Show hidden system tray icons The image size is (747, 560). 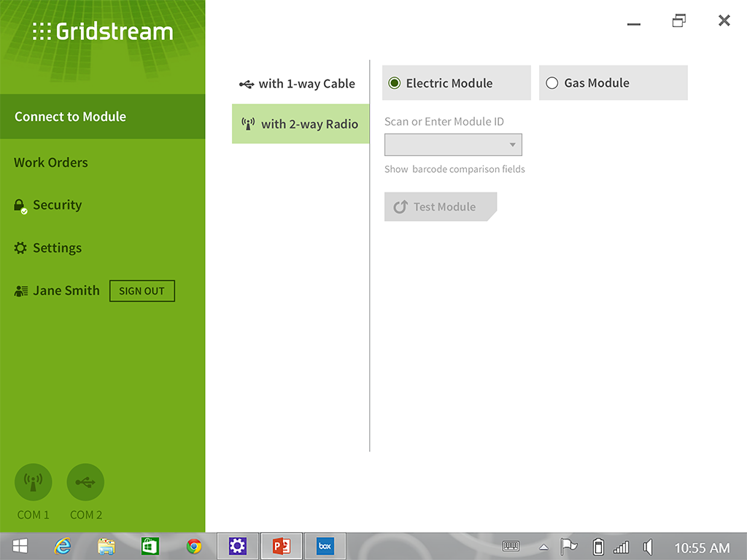point(543,547)
